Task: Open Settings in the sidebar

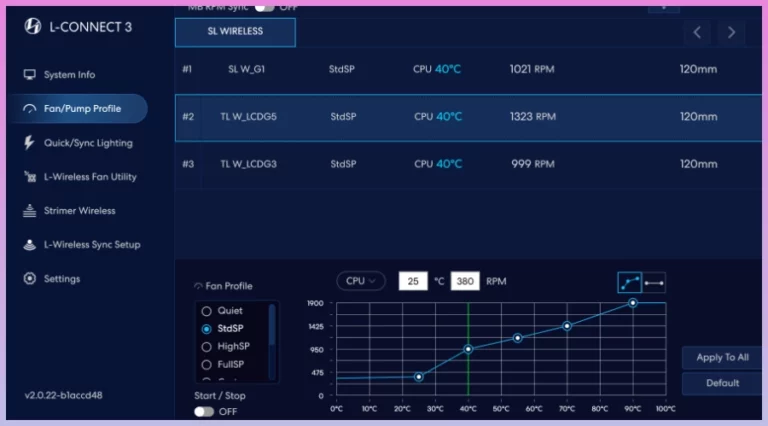Action: tap(61, 279)
